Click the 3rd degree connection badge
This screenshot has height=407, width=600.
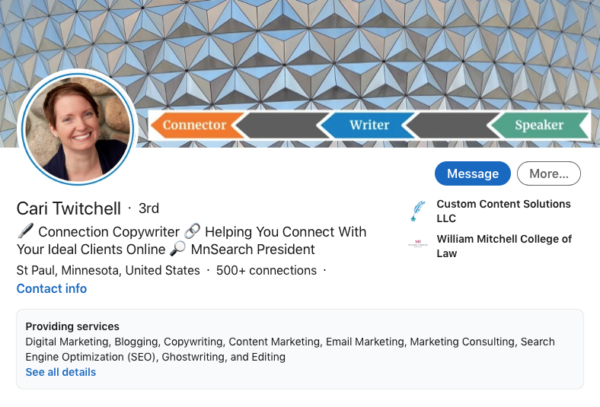click(x=149, y=208)
